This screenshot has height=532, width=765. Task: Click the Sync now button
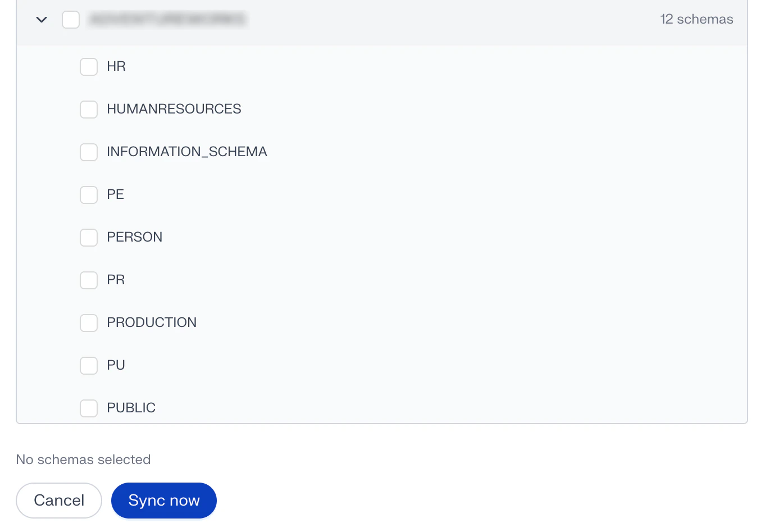click(163, 500)
